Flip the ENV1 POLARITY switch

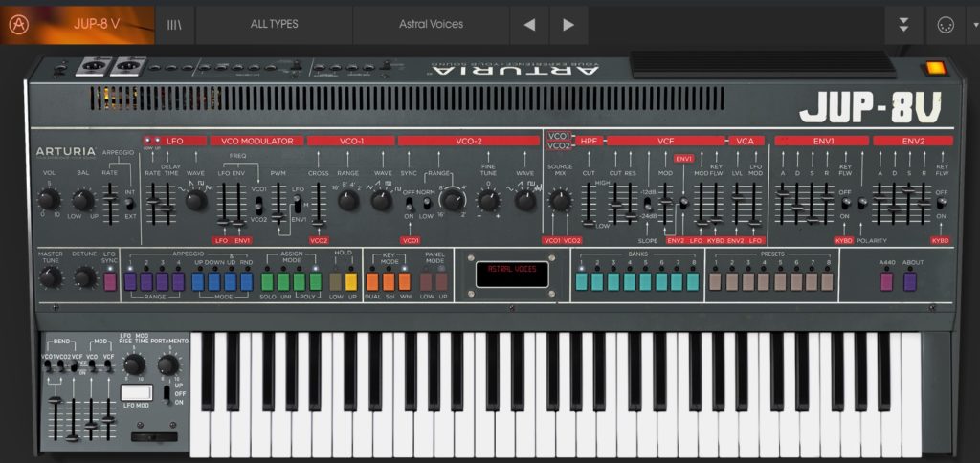coord(862,203)
